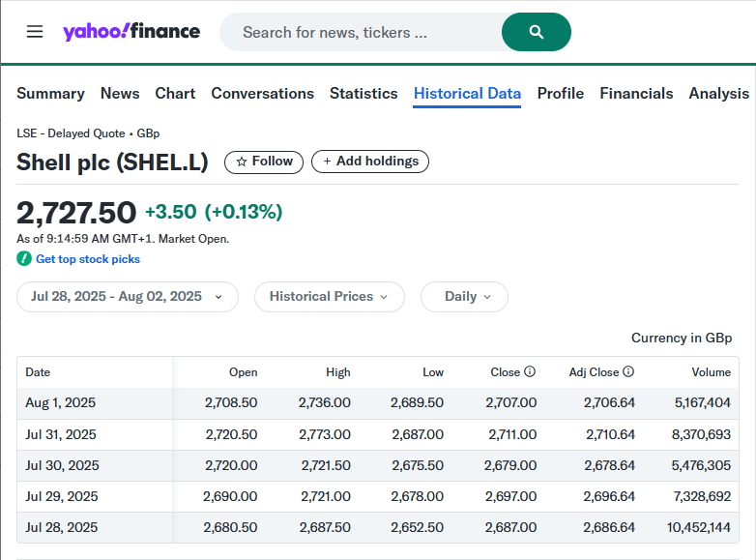This screenshot has width=756, height=560.
Task: Click the green search magnifier button
Action: click(537, 32)
